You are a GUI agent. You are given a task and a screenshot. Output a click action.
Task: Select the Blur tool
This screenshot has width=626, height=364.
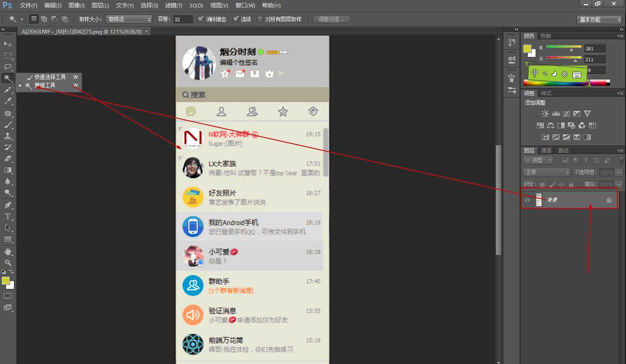8,181
